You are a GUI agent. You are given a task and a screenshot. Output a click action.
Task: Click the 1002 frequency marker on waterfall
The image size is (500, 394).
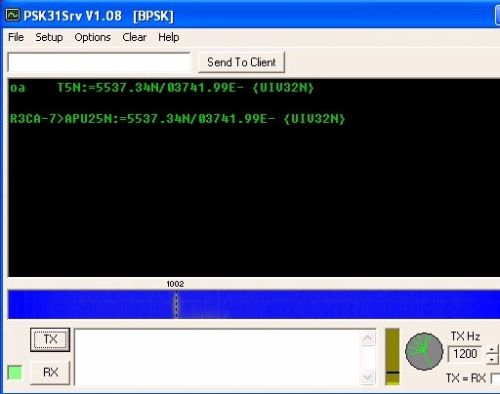point(175,284)
